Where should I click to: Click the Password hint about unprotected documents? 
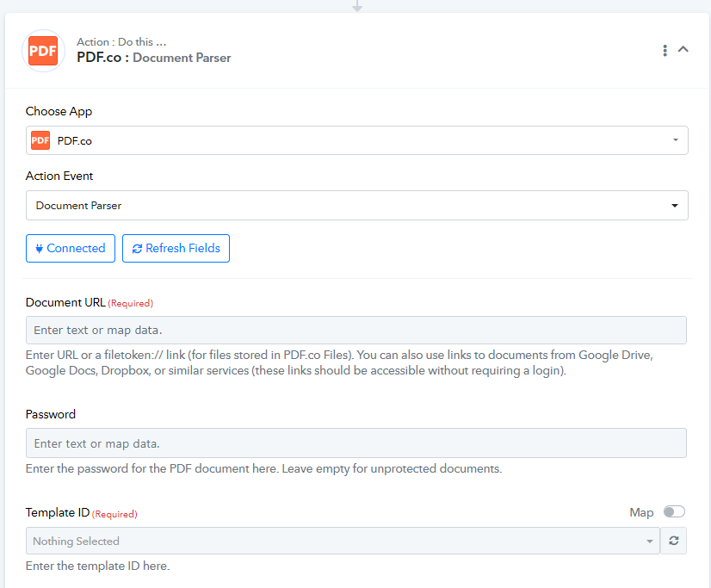point(264,468)
